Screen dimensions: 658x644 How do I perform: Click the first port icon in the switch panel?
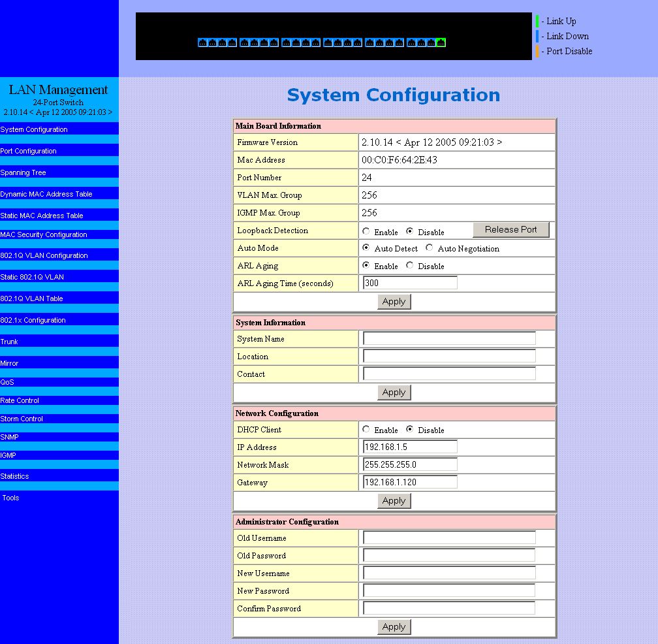point(202,42)
